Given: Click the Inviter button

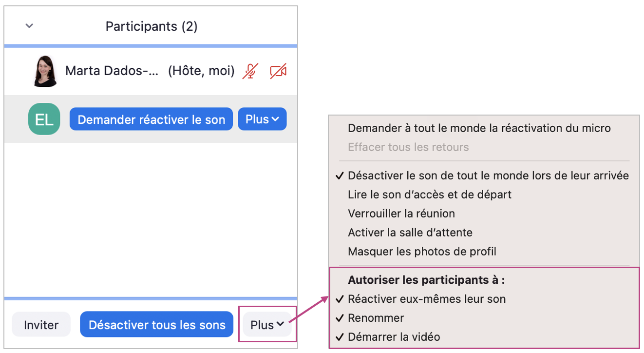Looking at the screenshot, I should (x=41, y=325).
